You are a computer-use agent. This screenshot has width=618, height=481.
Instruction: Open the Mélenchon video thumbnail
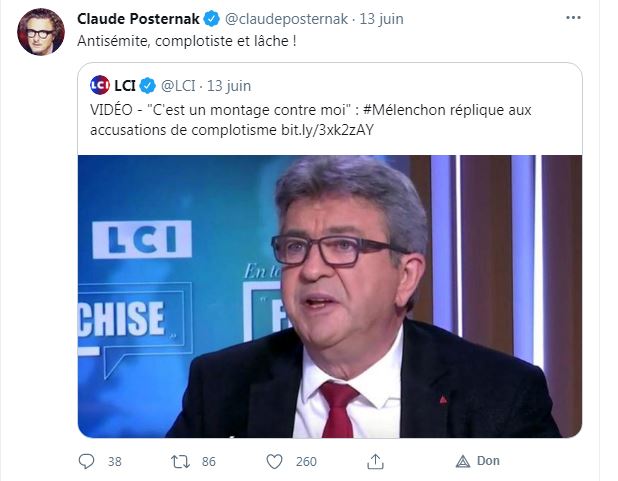click(x=330, y=296)
